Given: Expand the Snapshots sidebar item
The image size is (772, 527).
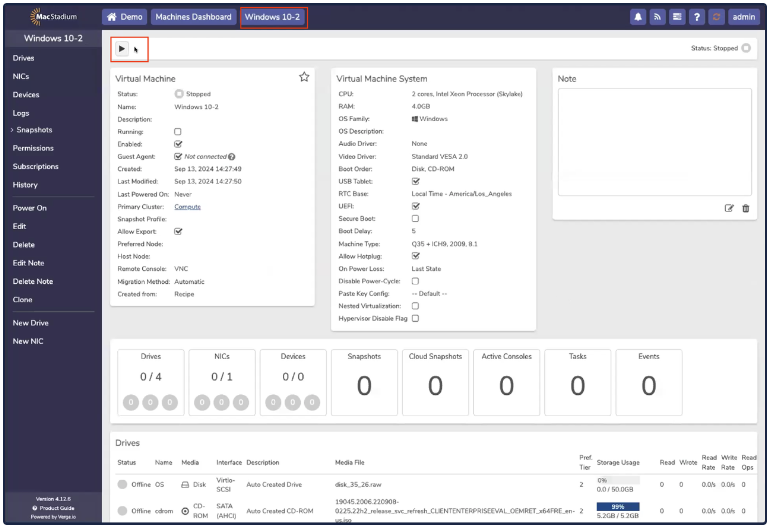Looking at the screenshot, I should [34, 130].
